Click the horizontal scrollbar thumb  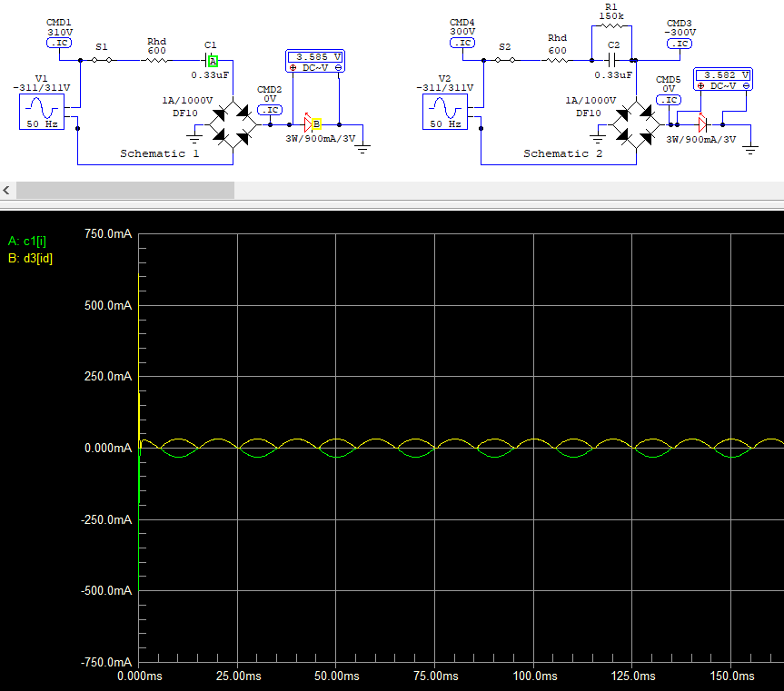[x=125, y=191]
